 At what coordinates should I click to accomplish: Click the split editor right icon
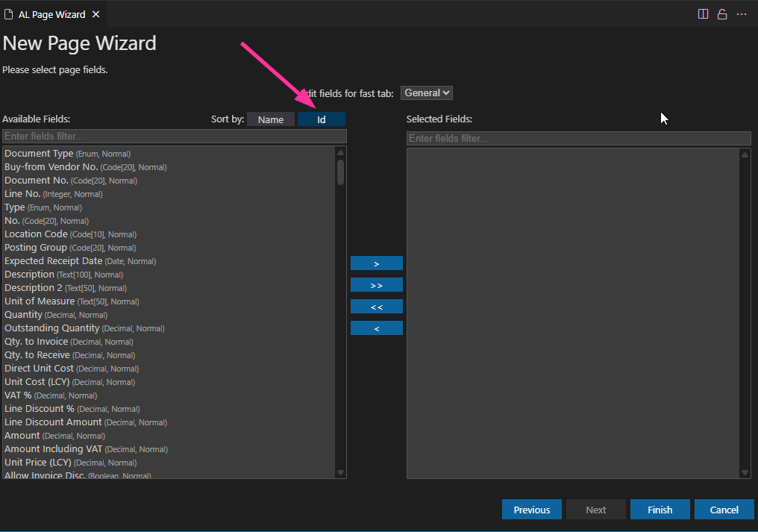[x=703, y=14]
